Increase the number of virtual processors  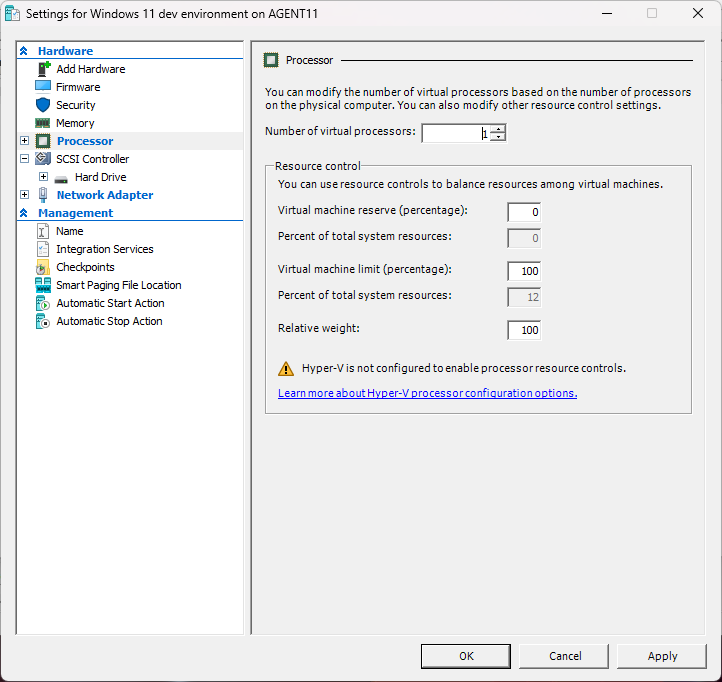pos(498,129)
